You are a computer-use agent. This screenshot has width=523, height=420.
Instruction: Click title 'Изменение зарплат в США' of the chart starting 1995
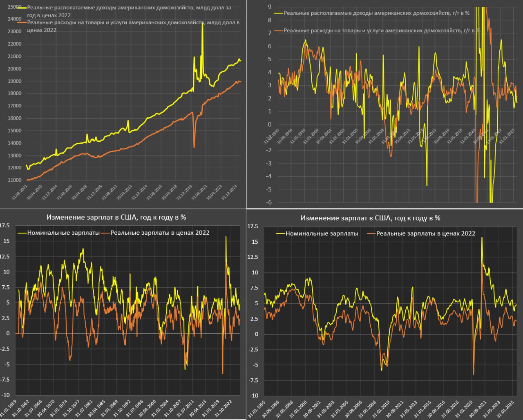[371, 218]
